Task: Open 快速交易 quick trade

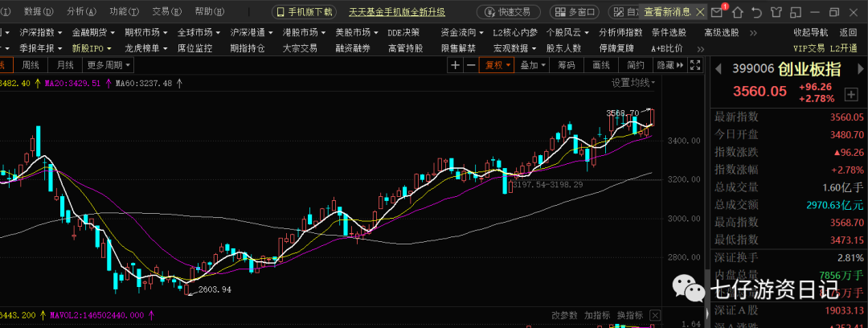Action: pyautogui.click(x=508, y=11)
